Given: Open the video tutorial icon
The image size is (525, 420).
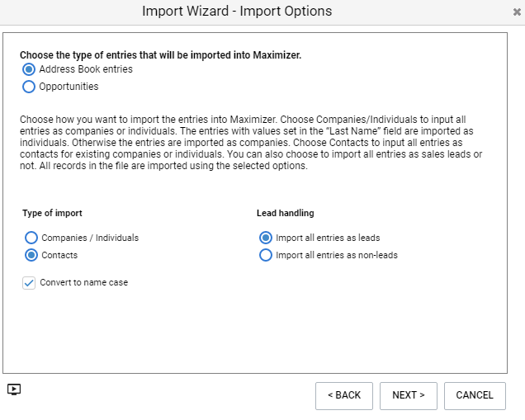Looking at the screenshot, I should coord(14,389).
